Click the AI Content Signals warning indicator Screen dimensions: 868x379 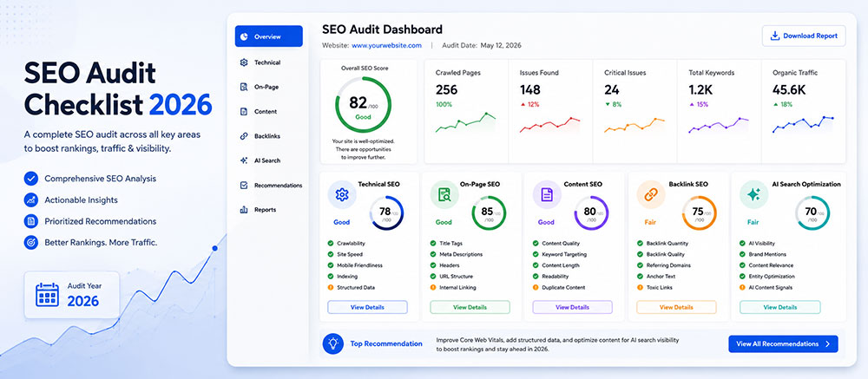point(743,287)
